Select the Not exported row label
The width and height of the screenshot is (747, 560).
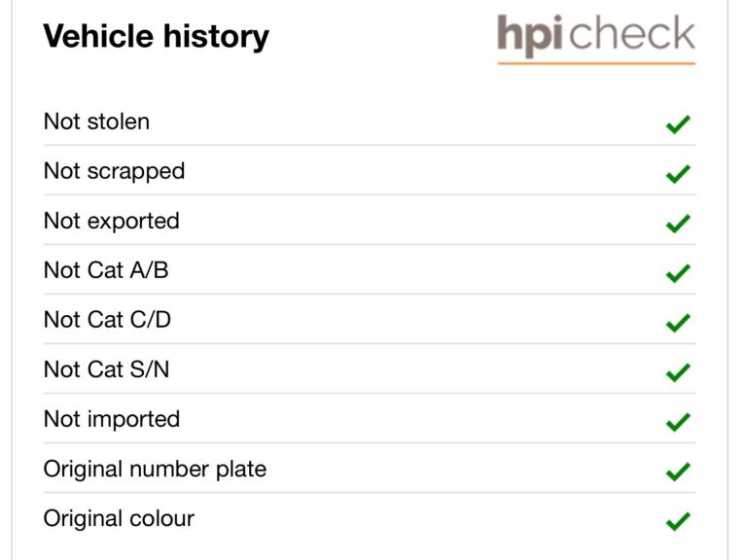[x=111, y=221]
